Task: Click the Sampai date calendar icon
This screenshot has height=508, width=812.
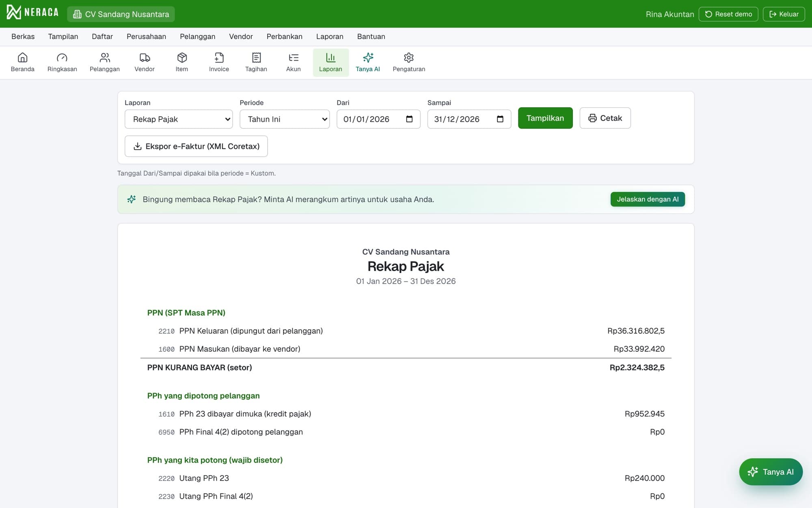Action: coord(500,119)
